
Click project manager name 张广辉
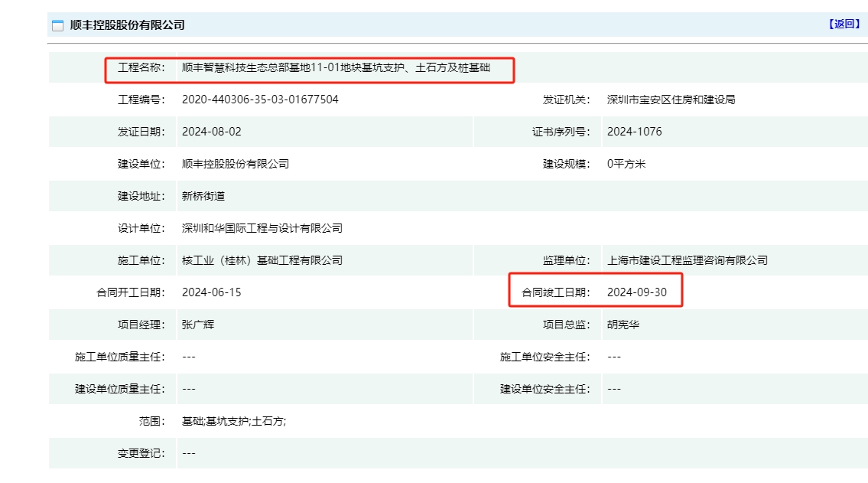pyautogui.click(x=197, y=325)
